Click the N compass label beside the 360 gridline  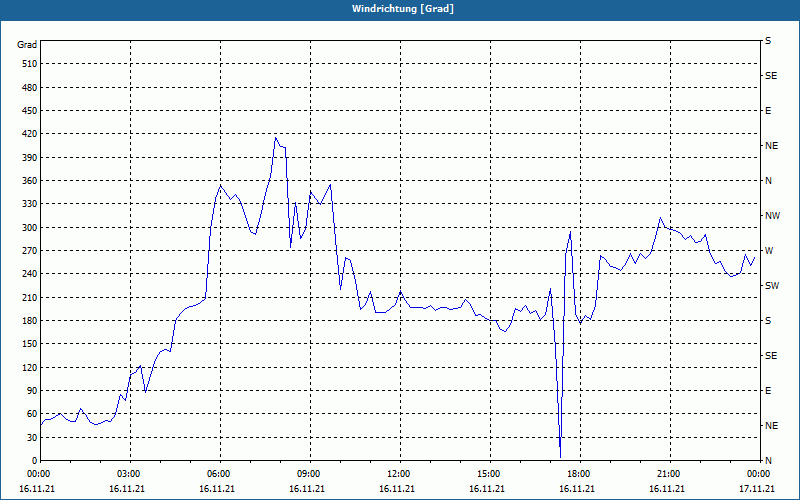768,181
